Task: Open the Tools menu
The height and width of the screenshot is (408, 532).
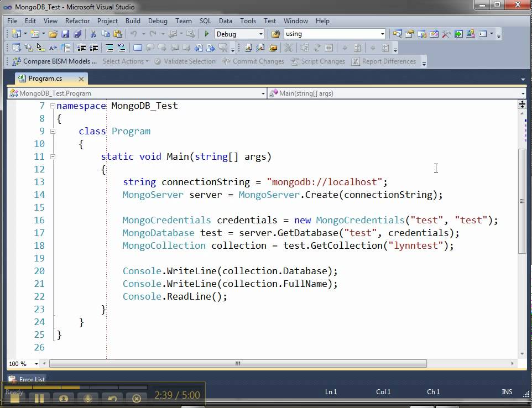Action: click(248, 21)
